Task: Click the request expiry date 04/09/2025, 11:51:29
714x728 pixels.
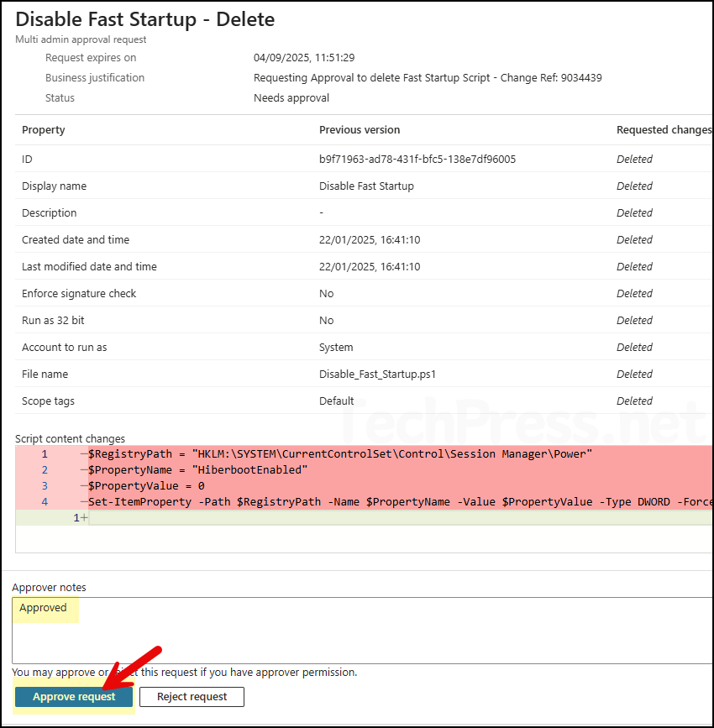Action: 304,58
